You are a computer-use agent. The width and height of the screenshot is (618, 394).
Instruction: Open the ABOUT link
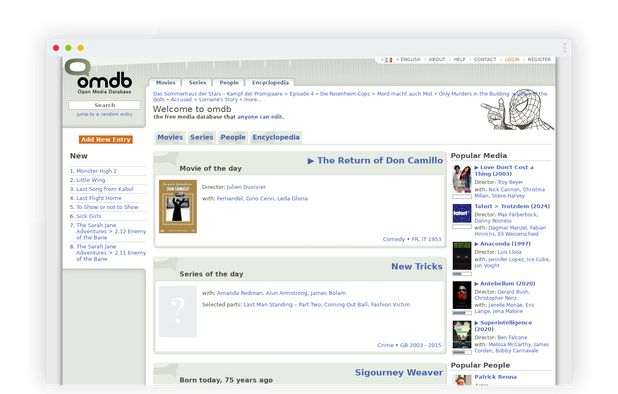coord(437,59)
